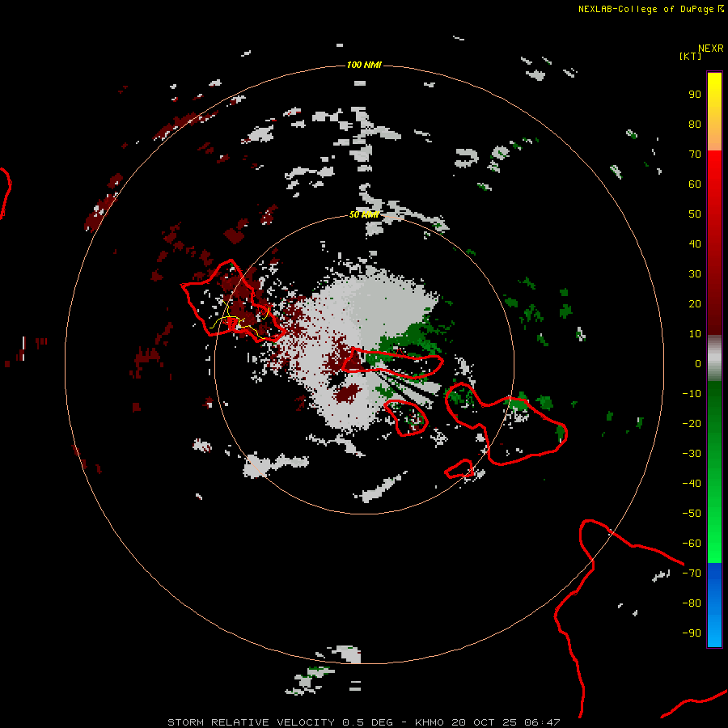Click the 50 value on velocity scale
728x728 pixels.
695,214
